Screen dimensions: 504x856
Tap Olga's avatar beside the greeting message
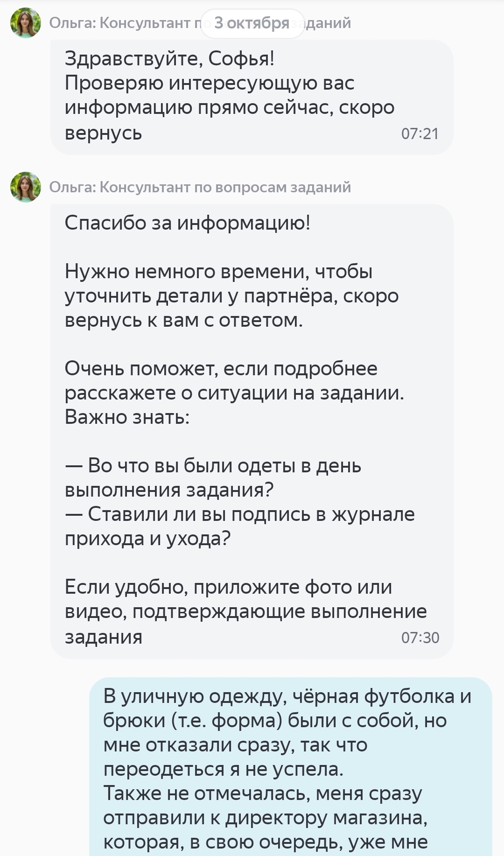(26, 23)
